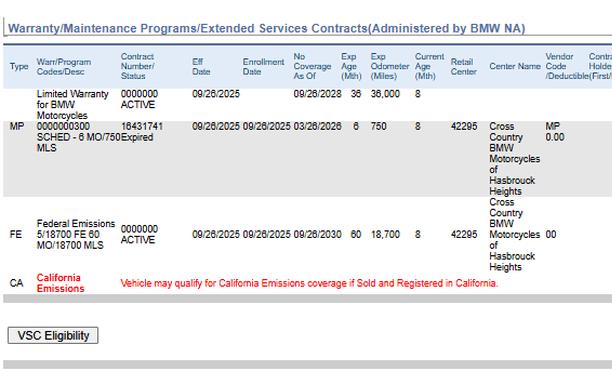Select the red California Emissions qualification notice
This screenshot has width=612, height=383.
[x=309, y=283]
